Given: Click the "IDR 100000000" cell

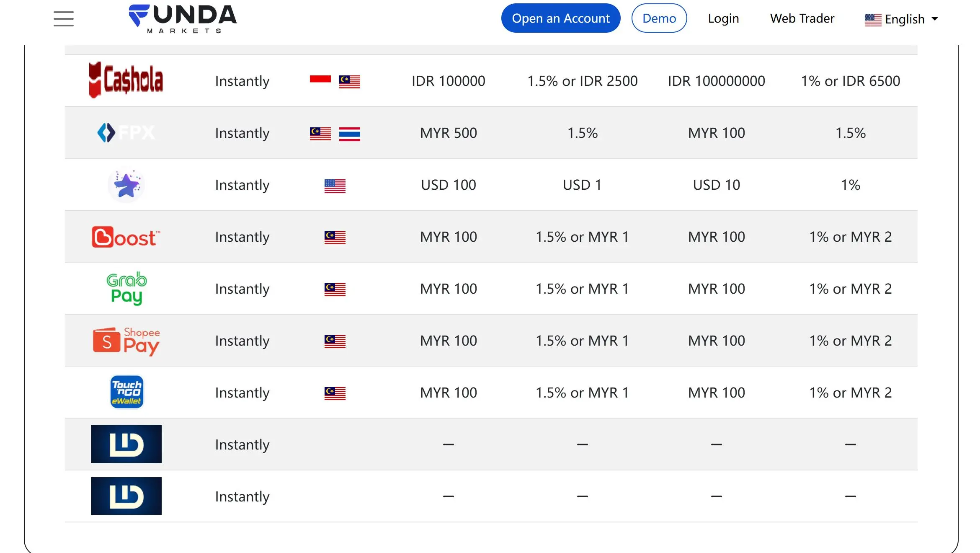Looking at the screenshot, I should (717, 81).
